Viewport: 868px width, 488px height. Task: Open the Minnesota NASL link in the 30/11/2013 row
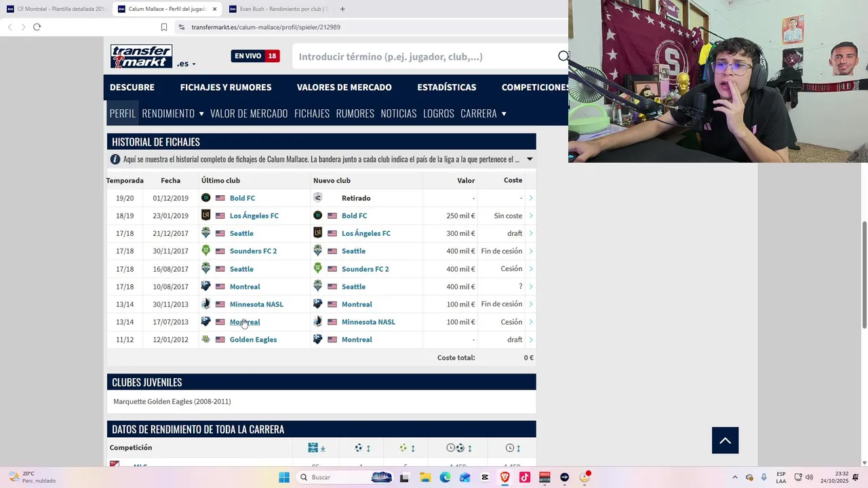coord(256,304)
